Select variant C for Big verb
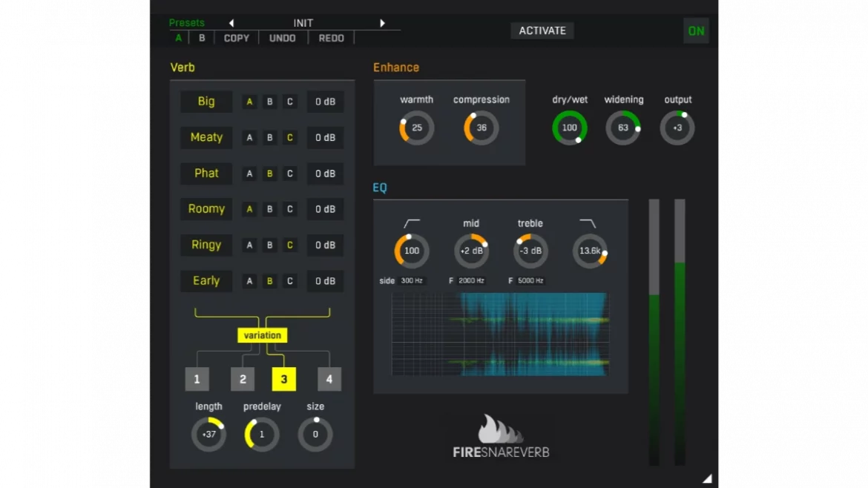 coord(289,102)
